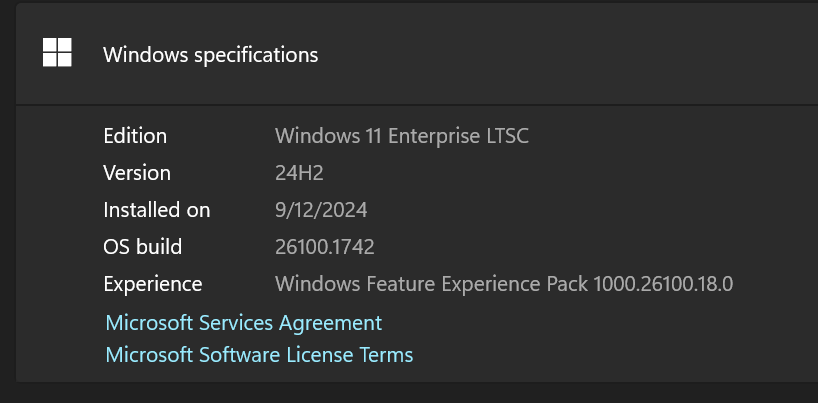
Task: Open the Microsoft Software License Terms link
Action: click(x=259, y=355)
